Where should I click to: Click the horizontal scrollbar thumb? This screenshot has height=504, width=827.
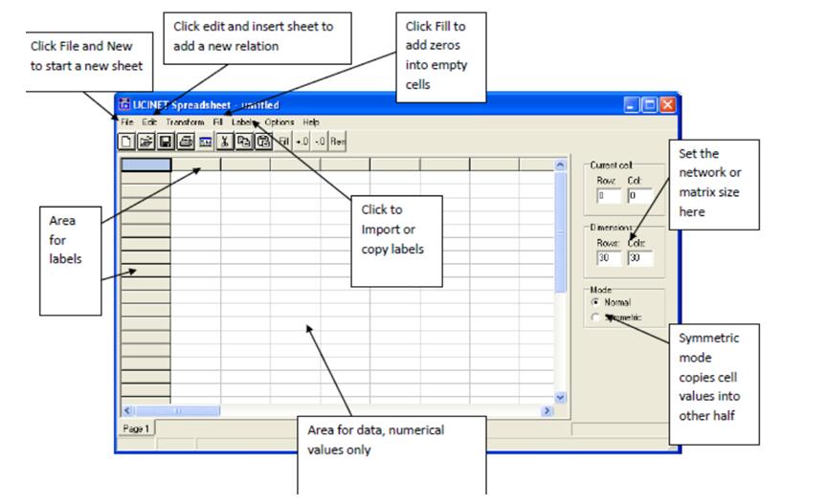click(178, 410)
